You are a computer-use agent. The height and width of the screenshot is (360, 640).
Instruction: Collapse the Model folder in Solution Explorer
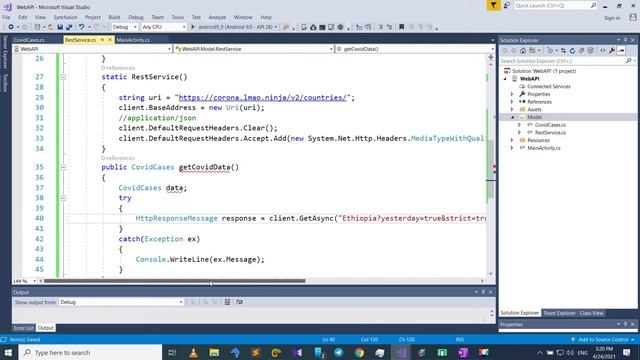click(512, 117)
